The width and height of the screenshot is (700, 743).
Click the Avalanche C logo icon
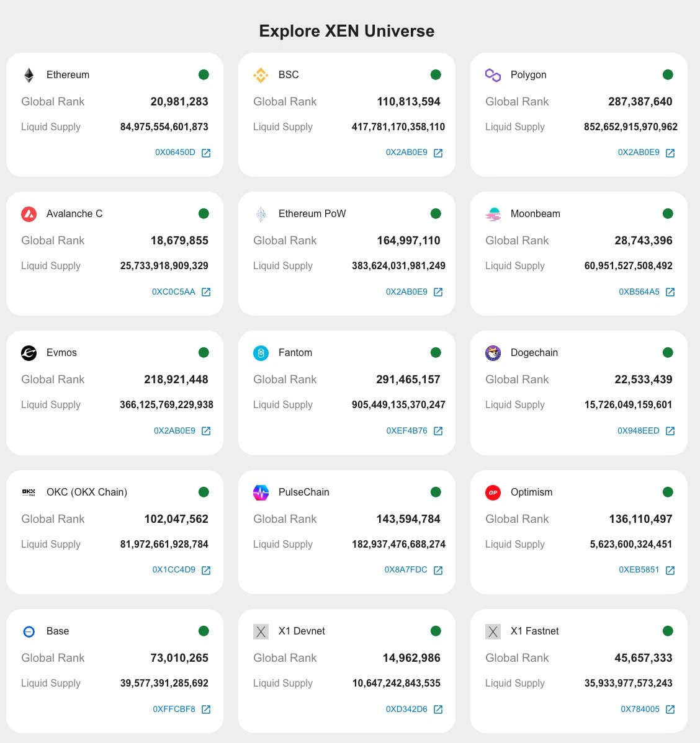[x=29, y=213]
